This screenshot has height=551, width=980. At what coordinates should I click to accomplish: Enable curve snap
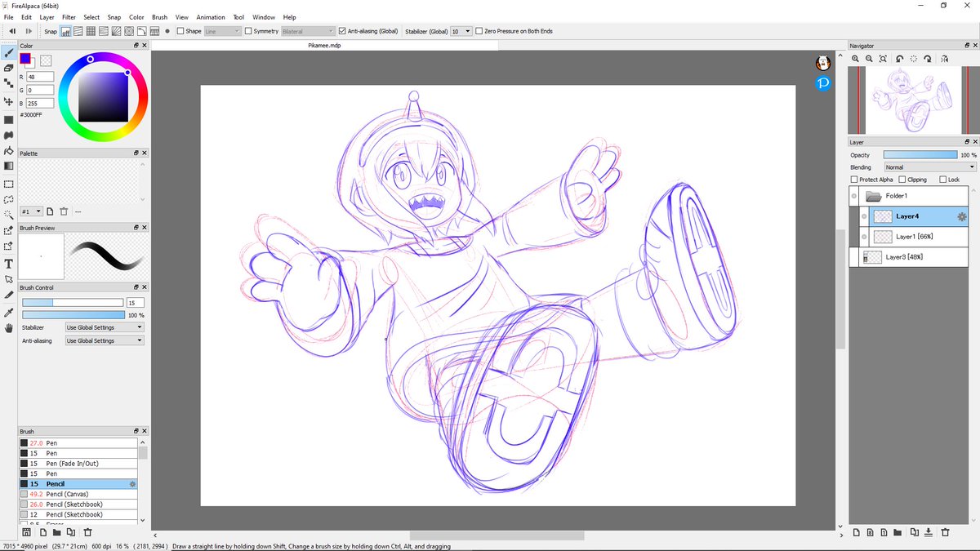point(140,31)
